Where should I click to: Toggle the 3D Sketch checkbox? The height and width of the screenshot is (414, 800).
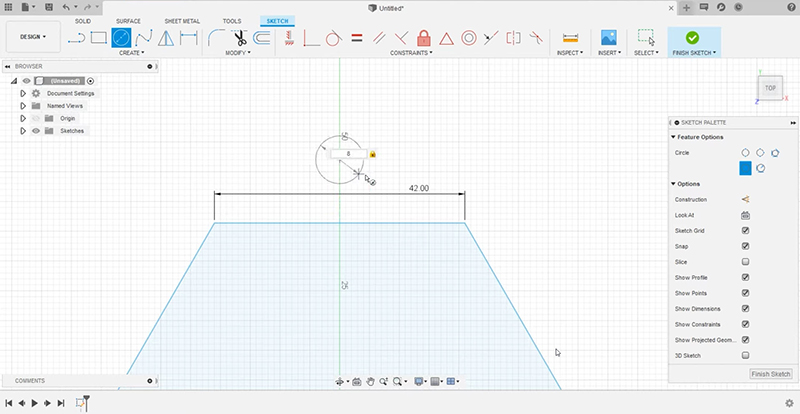745,355
